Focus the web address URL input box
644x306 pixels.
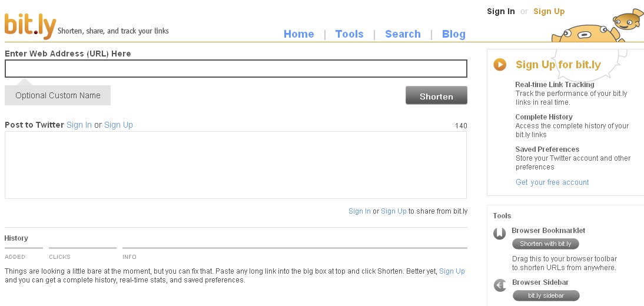(235, 69)
